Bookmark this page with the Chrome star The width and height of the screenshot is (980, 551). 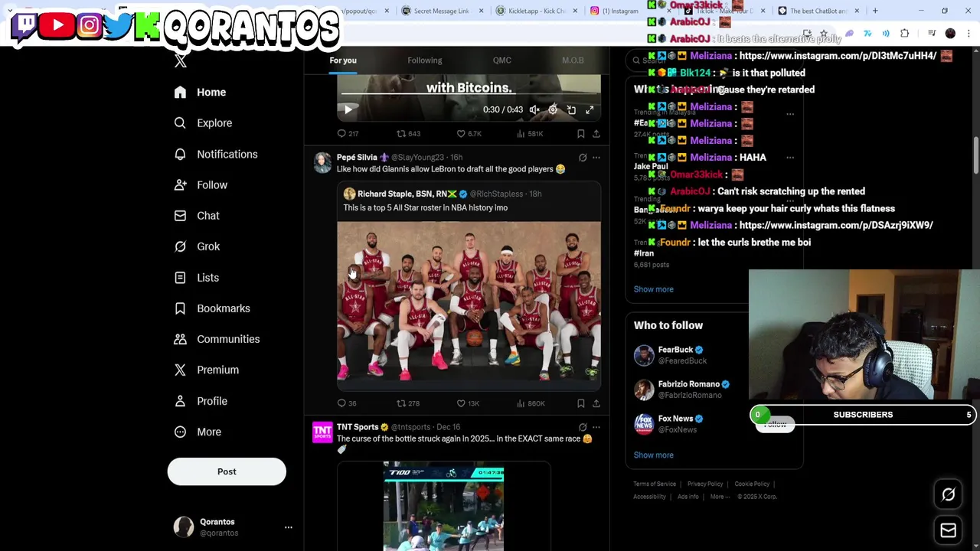[x=824, y=34]
